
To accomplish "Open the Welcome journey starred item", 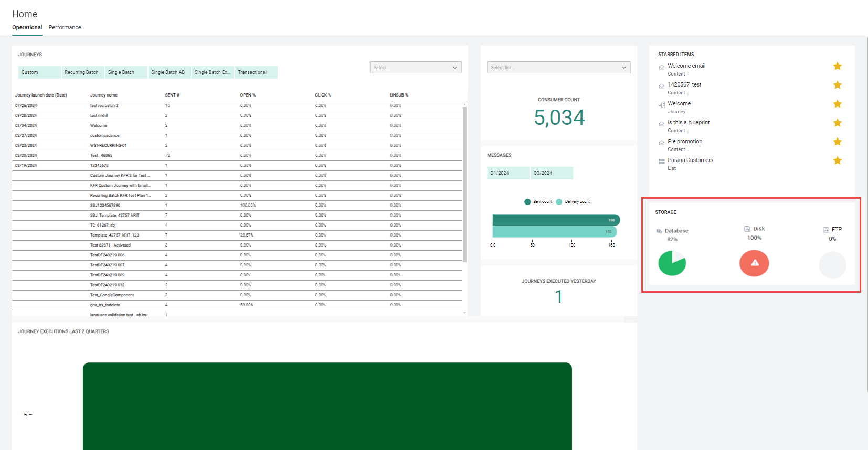I will pos(679,104).
